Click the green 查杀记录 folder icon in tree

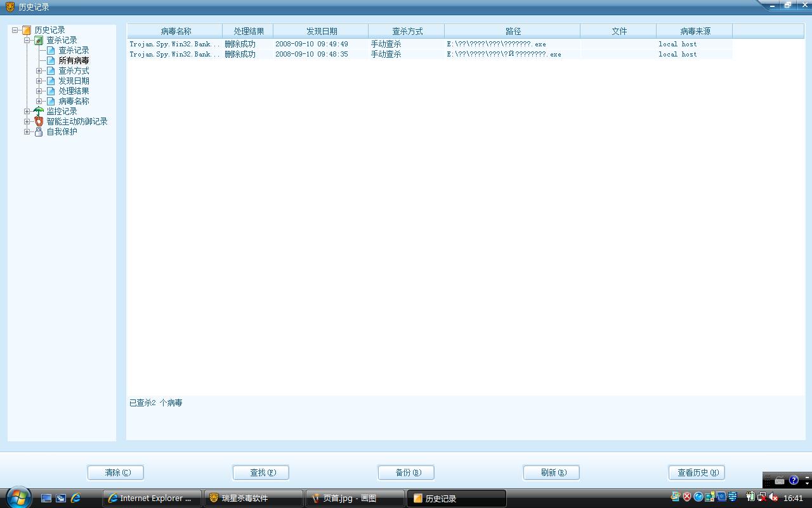click(39, 40)
